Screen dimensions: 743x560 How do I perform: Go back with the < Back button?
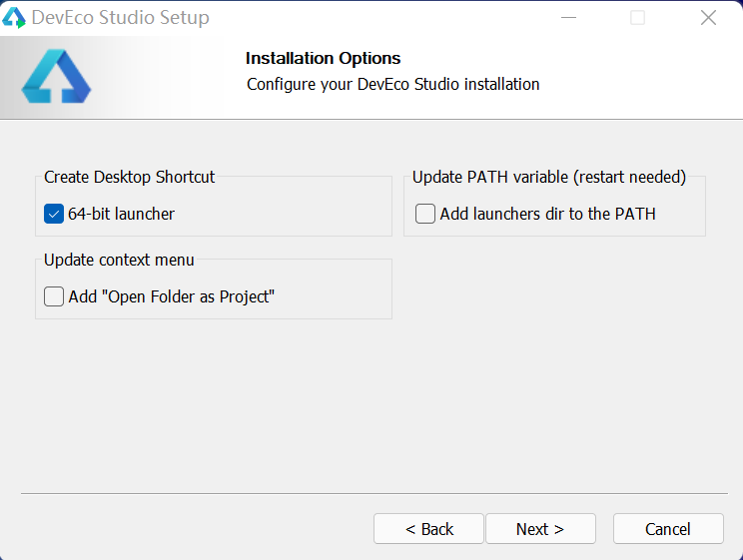(x=428, y=529)
